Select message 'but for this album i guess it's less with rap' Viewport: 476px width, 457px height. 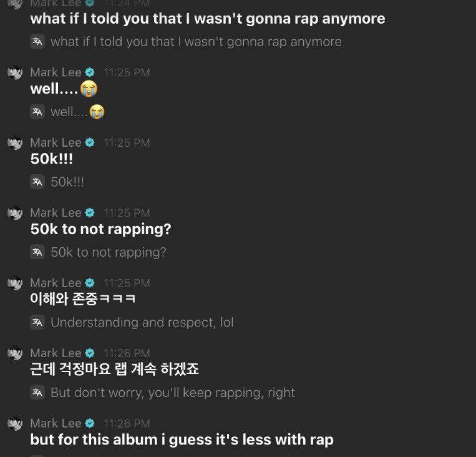[182, 440]
